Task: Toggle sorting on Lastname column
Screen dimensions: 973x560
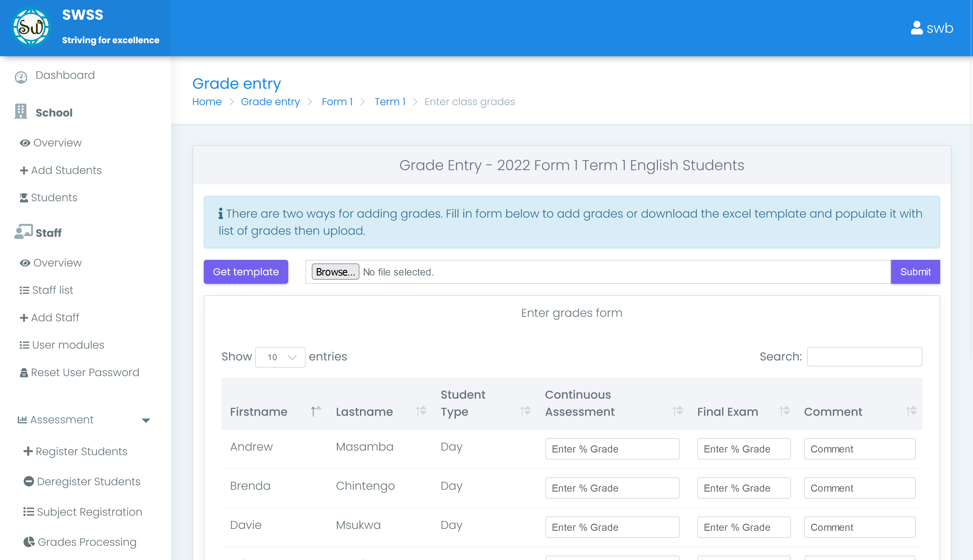Action: (x=364, y=411)
